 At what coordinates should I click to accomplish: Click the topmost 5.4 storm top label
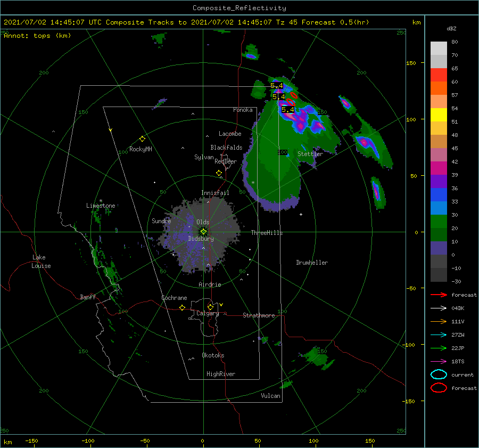[277, 86]
